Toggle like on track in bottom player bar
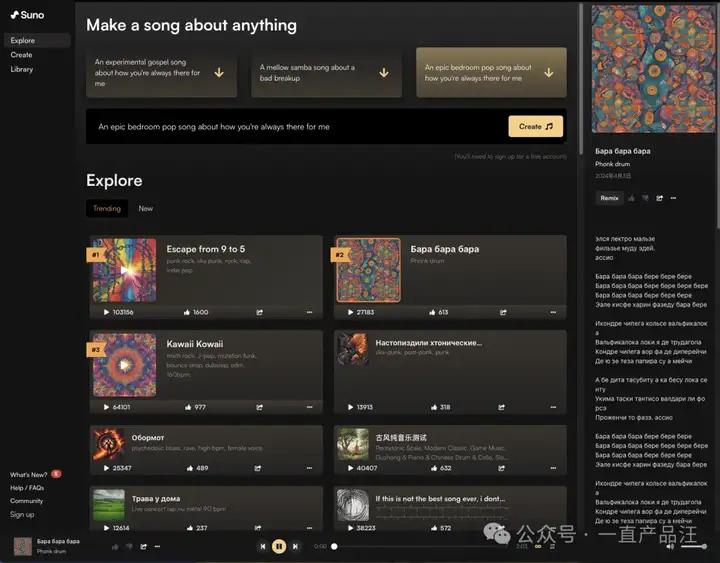Screen dimensions: 720x563 tap(115, 546)
